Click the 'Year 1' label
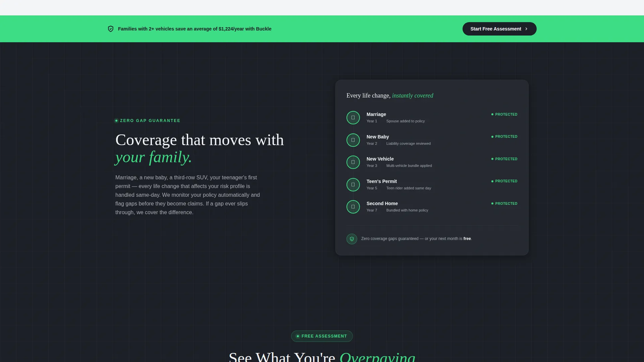The image size is (644, 362). [372, 121]
